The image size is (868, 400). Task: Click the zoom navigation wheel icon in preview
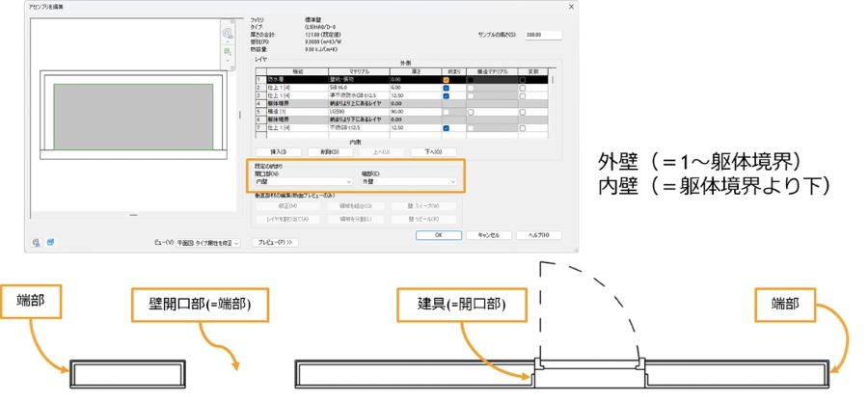pyautogui.click(x=228, y=34)
